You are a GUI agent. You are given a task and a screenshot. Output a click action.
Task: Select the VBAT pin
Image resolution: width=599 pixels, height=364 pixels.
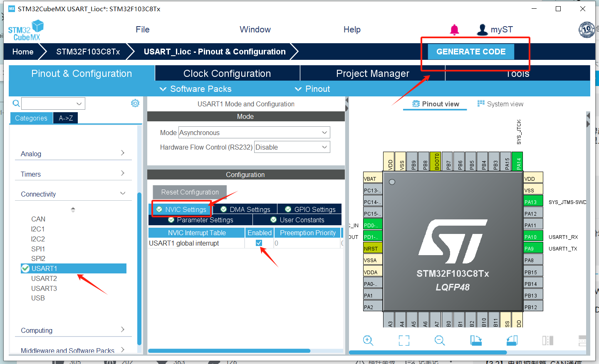(x=373, y=179)
